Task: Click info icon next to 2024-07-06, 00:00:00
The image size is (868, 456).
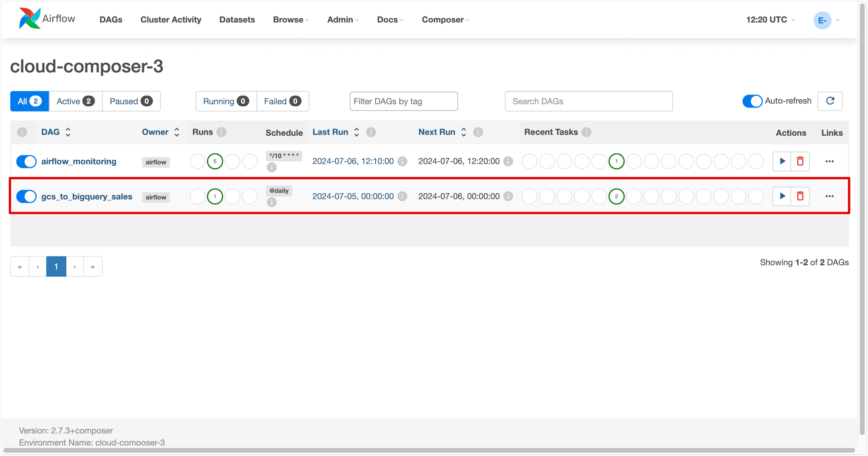Action: (x=508, y=196)
